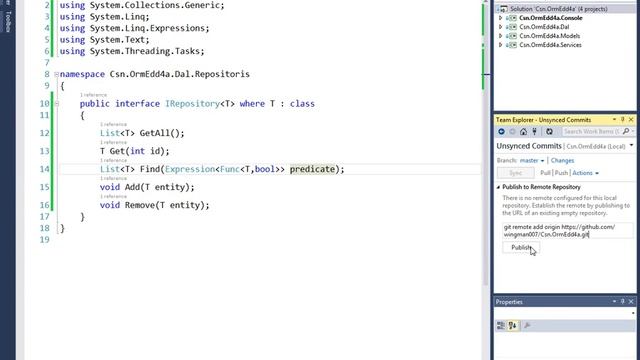This screenshot has width=640, height=360.
Task: Focus the Search Work Items box
Action: pyautogui.click(x=591, y=131)
